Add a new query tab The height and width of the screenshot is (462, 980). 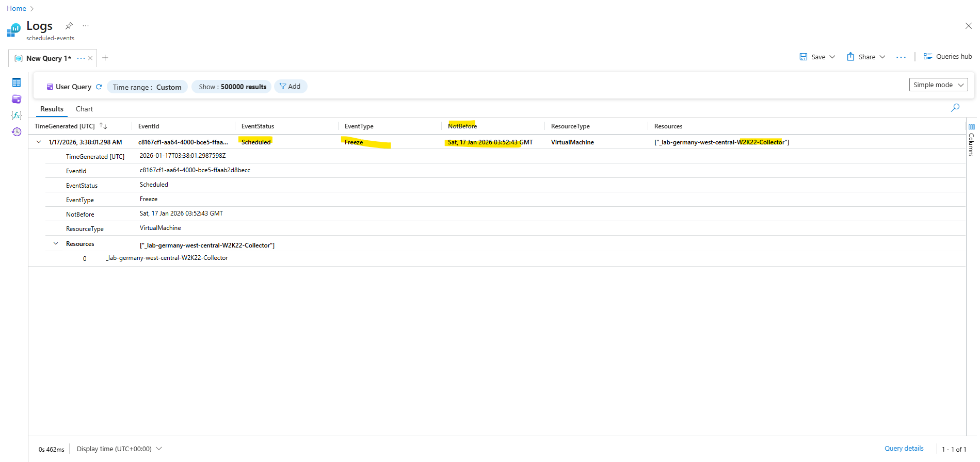(x=105, y=58)
